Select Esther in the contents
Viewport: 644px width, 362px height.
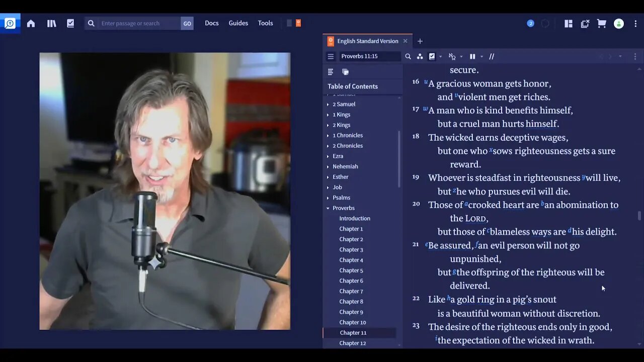(x=341, y=177)
